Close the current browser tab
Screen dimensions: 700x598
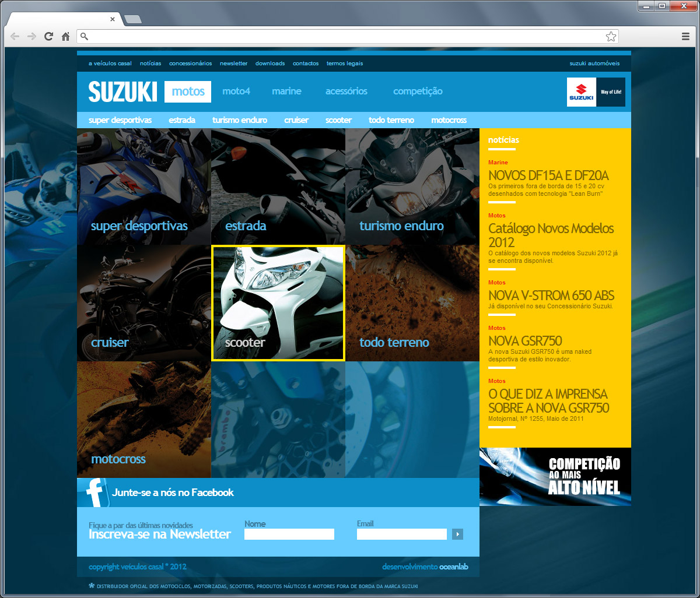point(113,19)
